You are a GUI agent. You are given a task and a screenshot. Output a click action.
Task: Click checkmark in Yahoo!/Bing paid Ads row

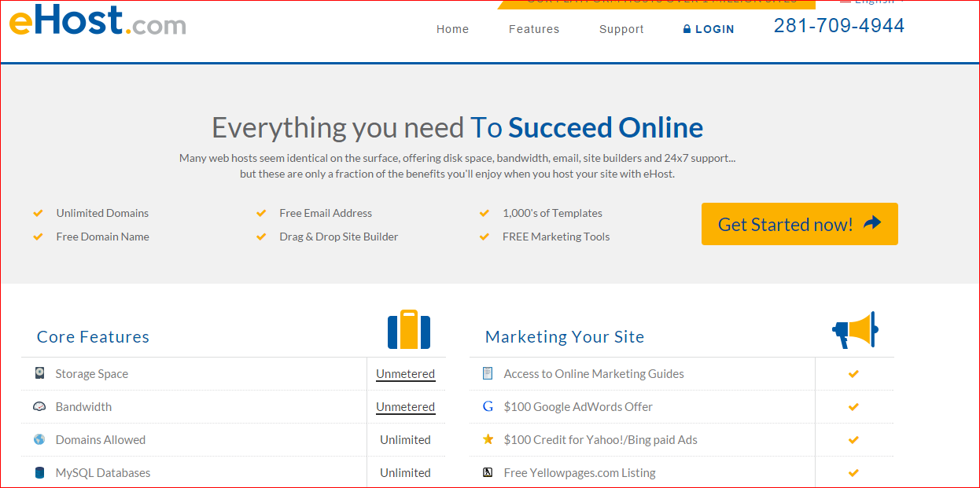(853, 440)
